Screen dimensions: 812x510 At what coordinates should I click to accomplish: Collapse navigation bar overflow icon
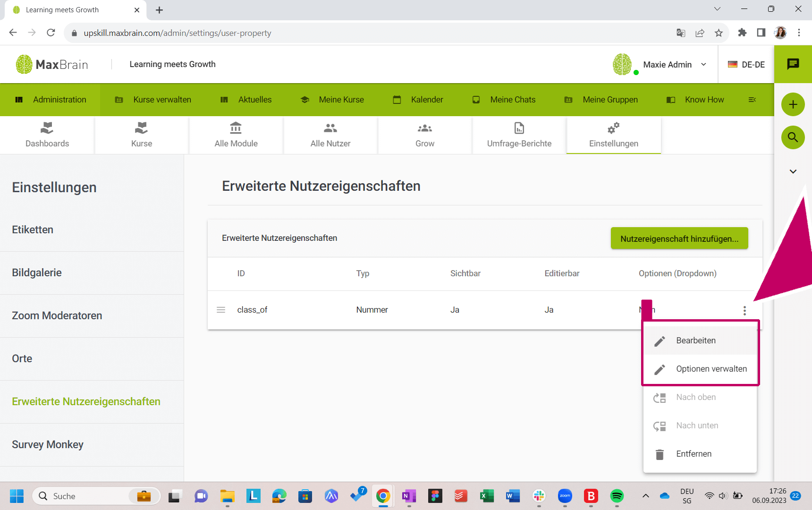(753, 100)
